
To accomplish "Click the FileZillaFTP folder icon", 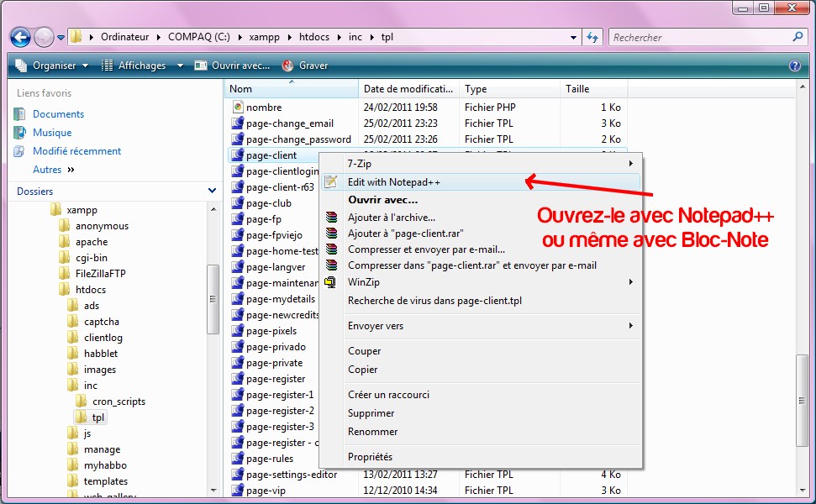I will pos(65,273).
